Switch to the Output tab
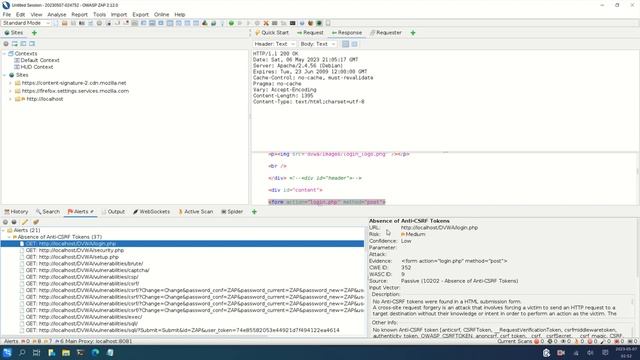The height and width of the screenshot is (360, 640). click(x=113, y=211)
